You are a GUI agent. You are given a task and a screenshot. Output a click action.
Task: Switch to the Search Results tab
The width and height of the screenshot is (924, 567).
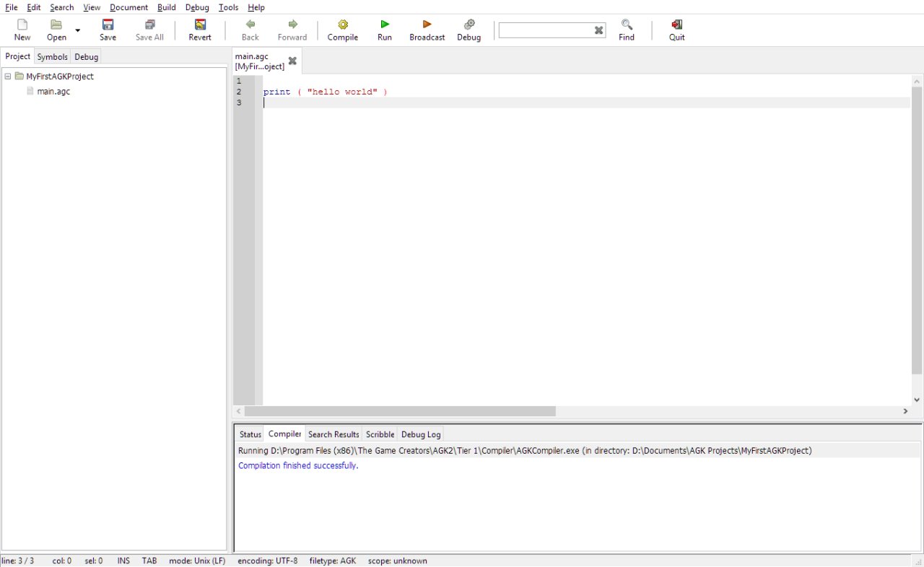(x=334, y=434)
